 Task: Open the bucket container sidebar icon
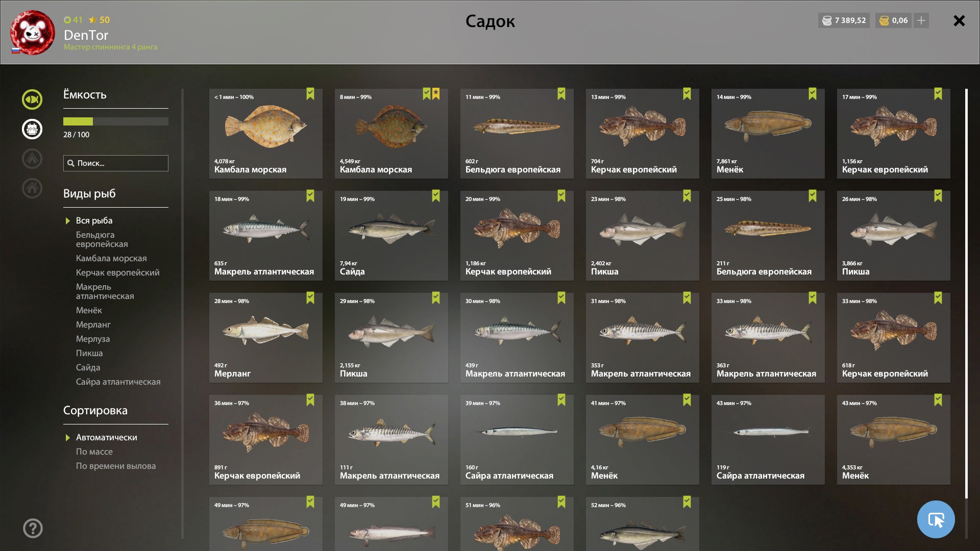click(x=32, y=129)
